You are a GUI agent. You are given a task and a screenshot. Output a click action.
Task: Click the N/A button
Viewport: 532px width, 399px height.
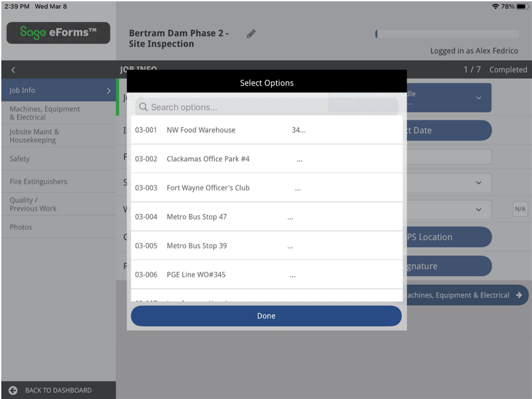pos(520,209)
